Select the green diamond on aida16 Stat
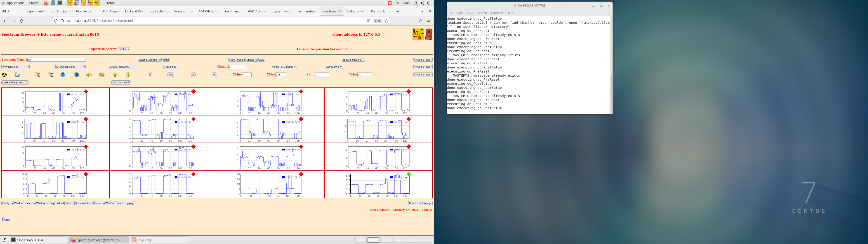The height and width of the screenshot is (244, 868). pyautogui.click(x=408, y=174)
